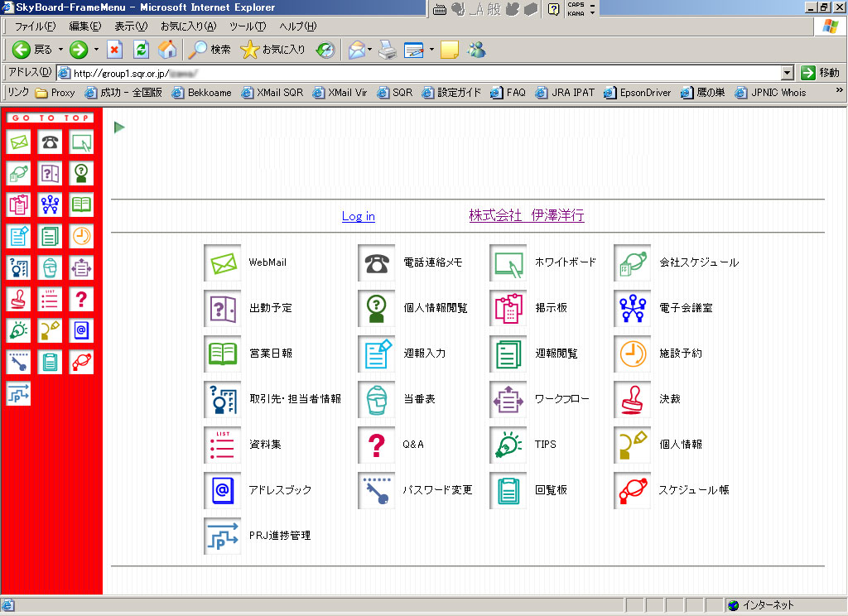Click the browser Refresh button
Screen dimensions: 848x616
(141, 50)
